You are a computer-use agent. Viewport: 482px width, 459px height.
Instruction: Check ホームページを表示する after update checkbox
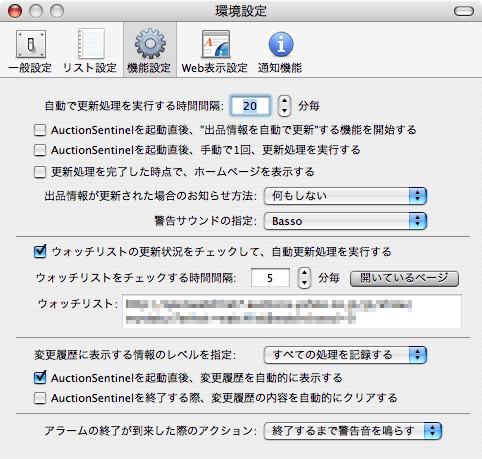click(x=40, y=172)
